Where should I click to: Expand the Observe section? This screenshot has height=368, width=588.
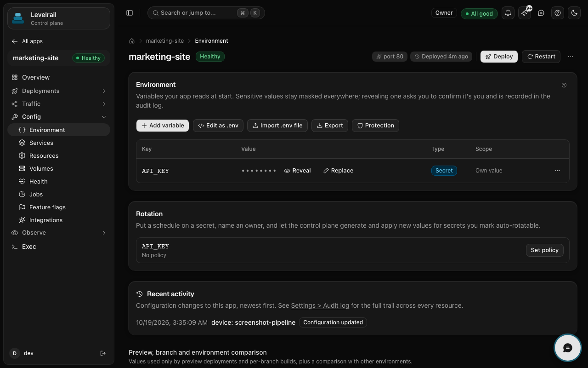[x=59, y=233]
